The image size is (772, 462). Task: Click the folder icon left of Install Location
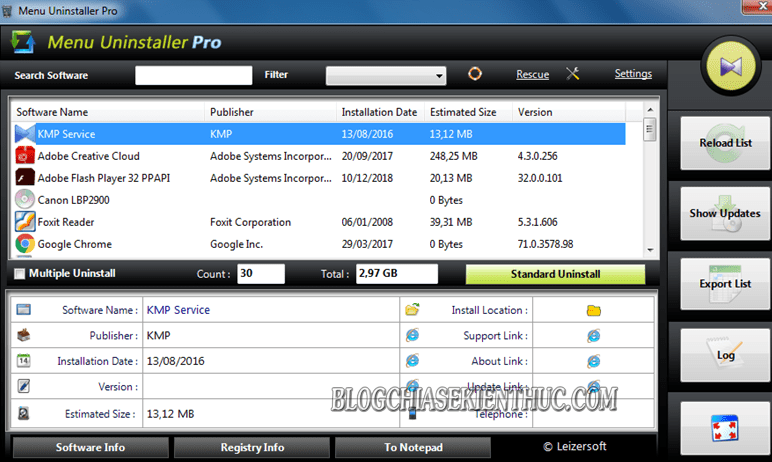pyautogui.click(x=412, y=309)
